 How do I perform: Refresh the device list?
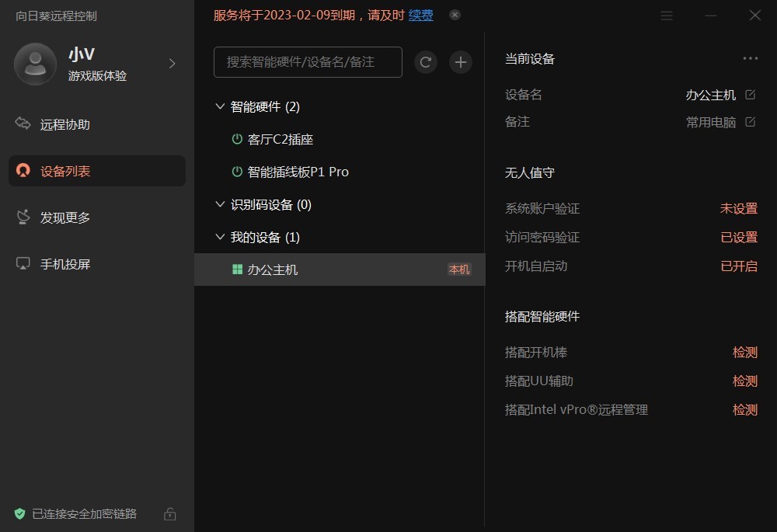(x=425, y=62)
